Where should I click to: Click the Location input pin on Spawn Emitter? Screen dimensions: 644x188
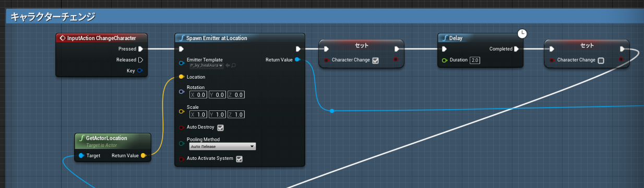click(x=182, y=77)
